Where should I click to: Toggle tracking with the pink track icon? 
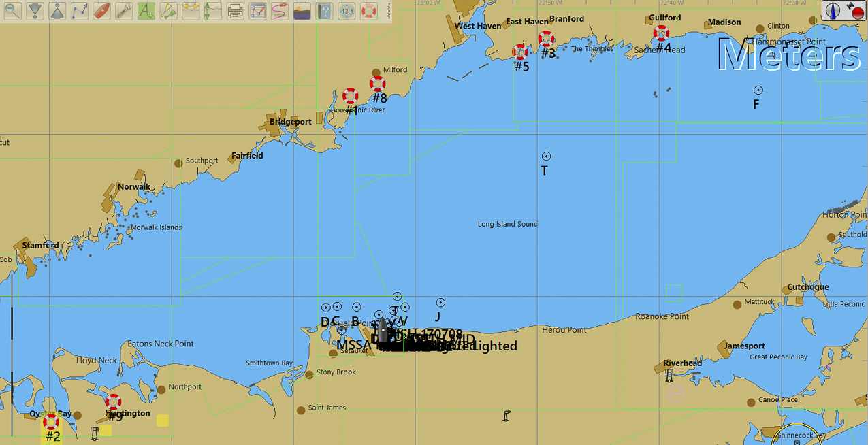click(x=279, y=11)
